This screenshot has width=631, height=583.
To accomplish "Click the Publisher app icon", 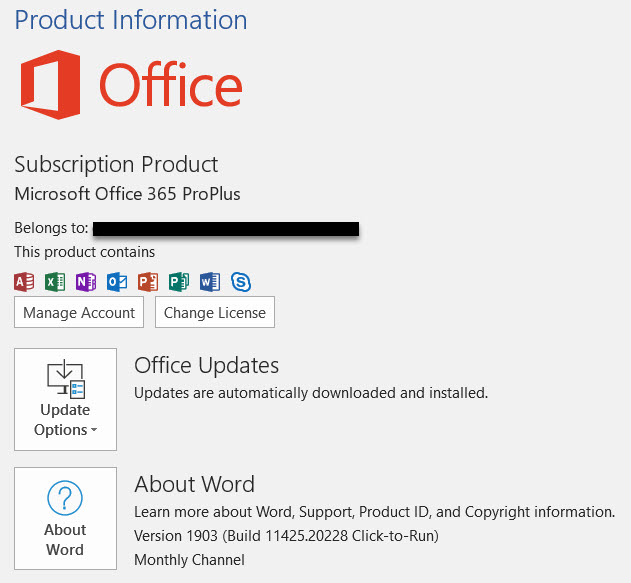I will point(179,282).
